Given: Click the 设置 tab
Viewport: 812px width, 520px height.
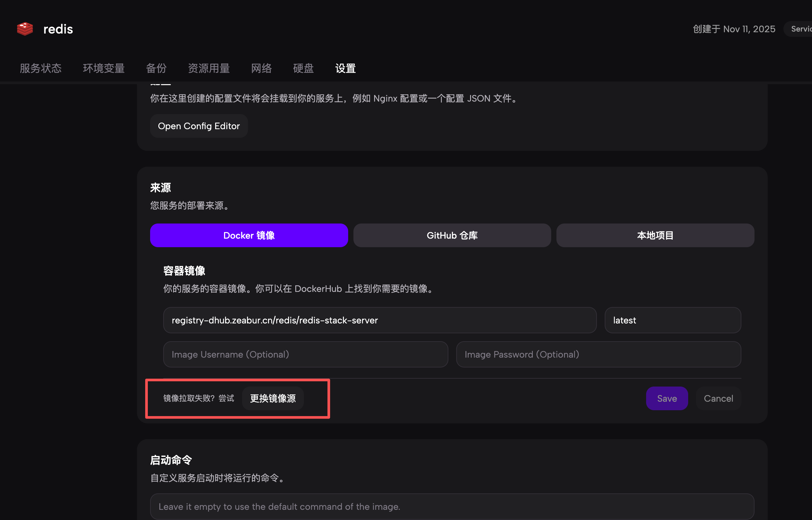Looking at the screenshot, I should (345, 69).
